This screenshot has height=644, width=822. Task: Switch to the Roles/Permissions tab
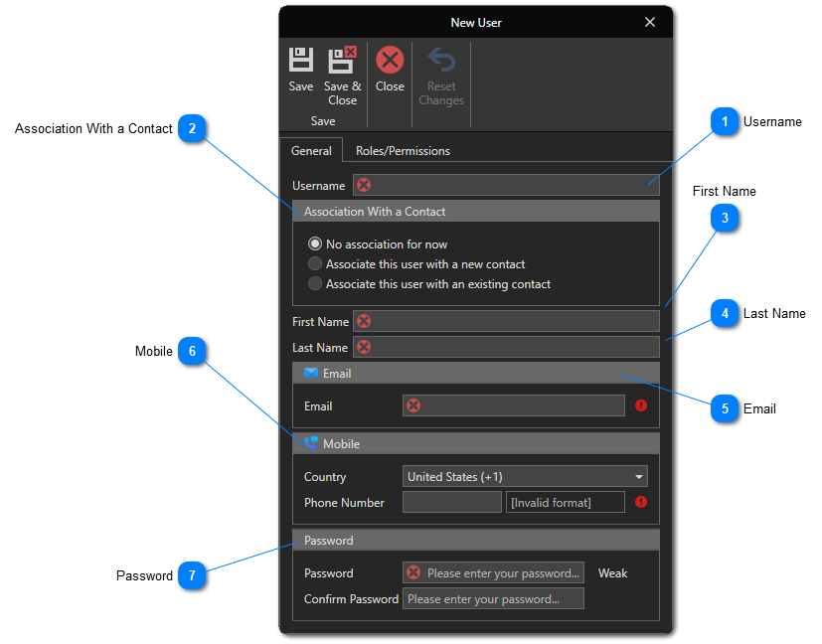click(403, 151)
